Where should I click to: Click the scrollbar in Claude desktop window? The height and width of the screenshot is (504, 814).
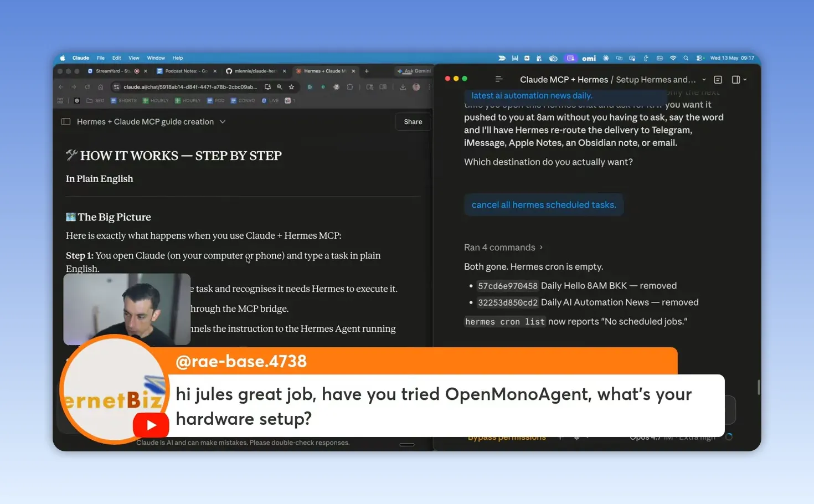click(x=758, y=387)
